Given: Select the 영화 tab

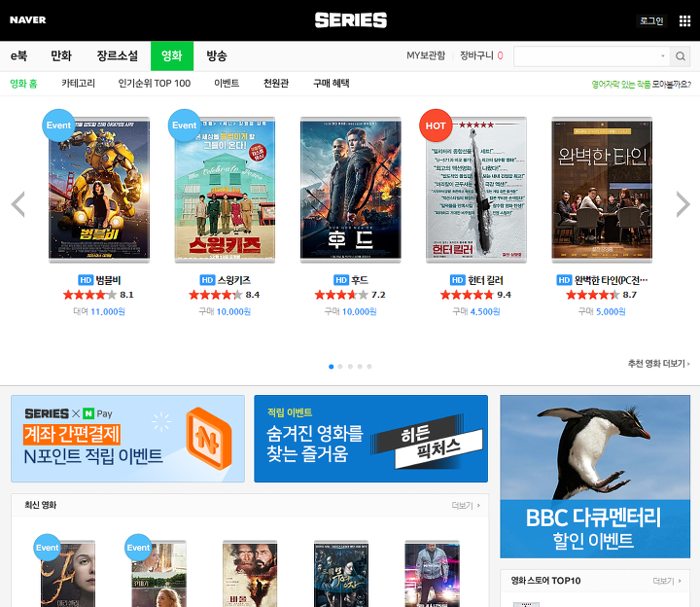Looking at the screenshot, I should 172,55.
